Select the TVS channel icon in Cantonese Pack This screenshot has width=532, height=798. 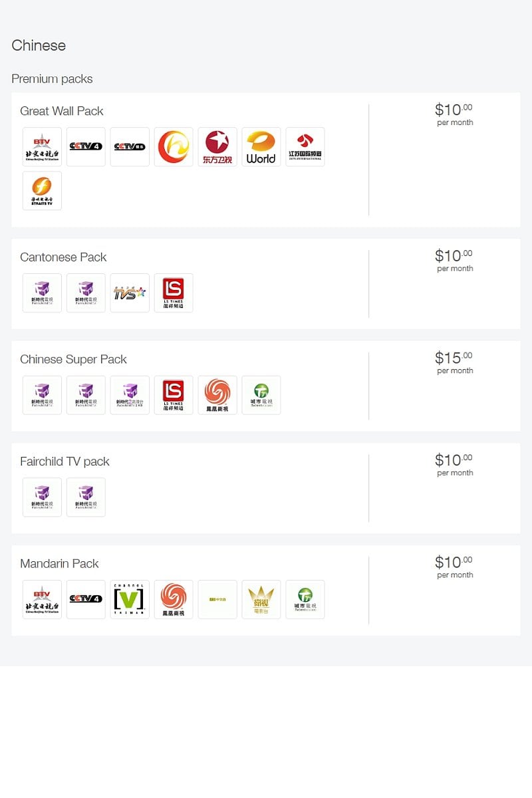tap(130, 293)
